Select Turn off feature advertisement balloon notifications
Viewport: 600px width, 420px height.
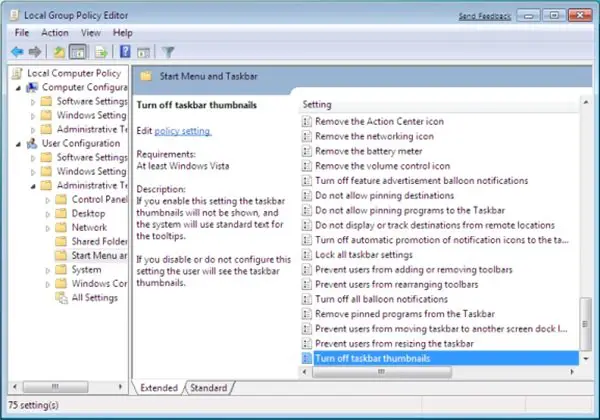pos(422,181)
